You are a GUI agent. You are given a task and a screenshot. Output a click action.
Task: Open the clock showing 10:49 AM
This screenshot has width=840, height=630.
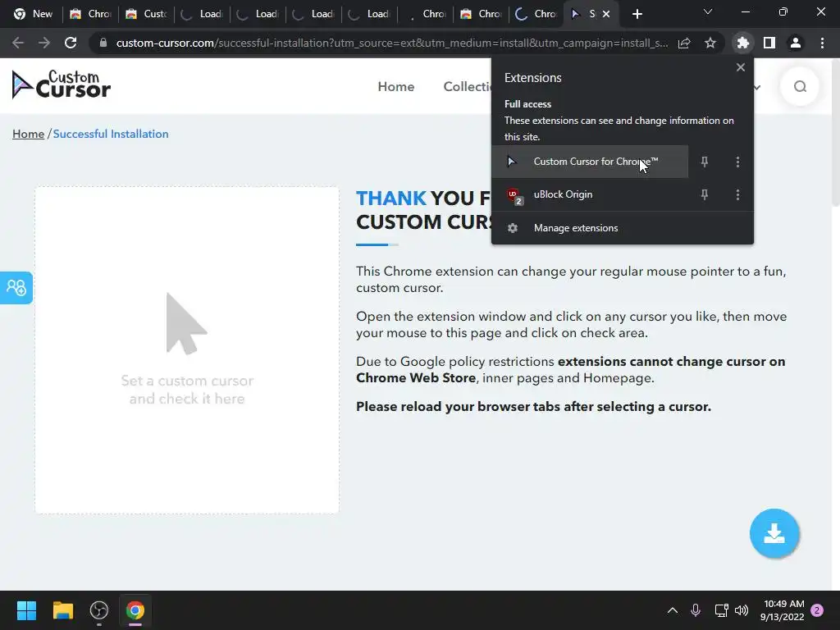(782, 610)
